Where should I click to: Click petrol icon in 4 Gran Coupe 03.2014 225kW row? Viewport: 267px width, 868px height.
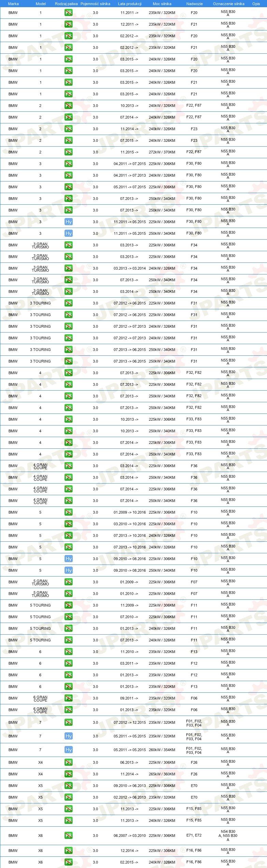point(68,466)
